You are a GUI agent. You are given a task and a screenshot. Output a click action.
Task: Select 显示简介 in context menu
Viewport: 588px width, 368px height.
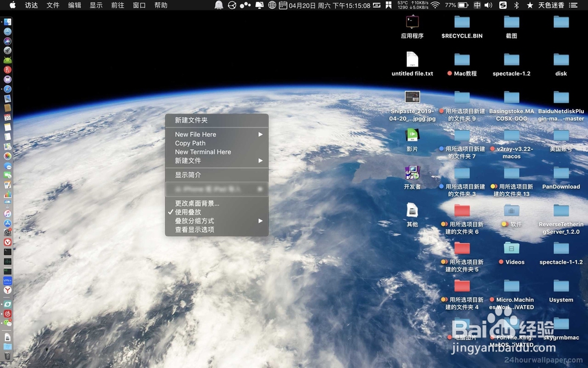tap(217, 175)
